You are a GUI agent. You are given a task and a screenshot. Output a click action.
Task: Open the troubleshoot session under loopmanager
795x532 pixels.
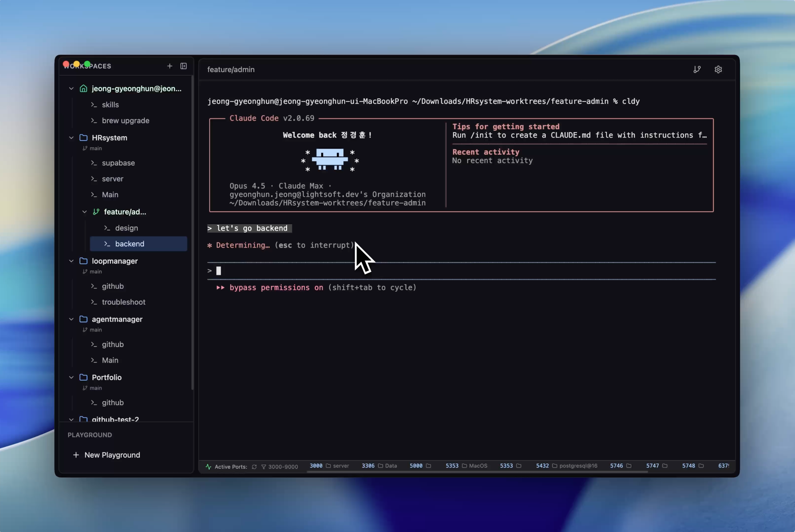(124, 302)
